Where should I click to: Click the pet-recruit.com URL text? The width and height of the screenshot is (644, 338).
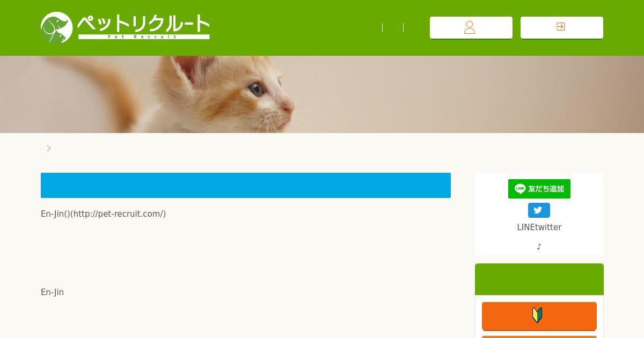coord(119,214)
